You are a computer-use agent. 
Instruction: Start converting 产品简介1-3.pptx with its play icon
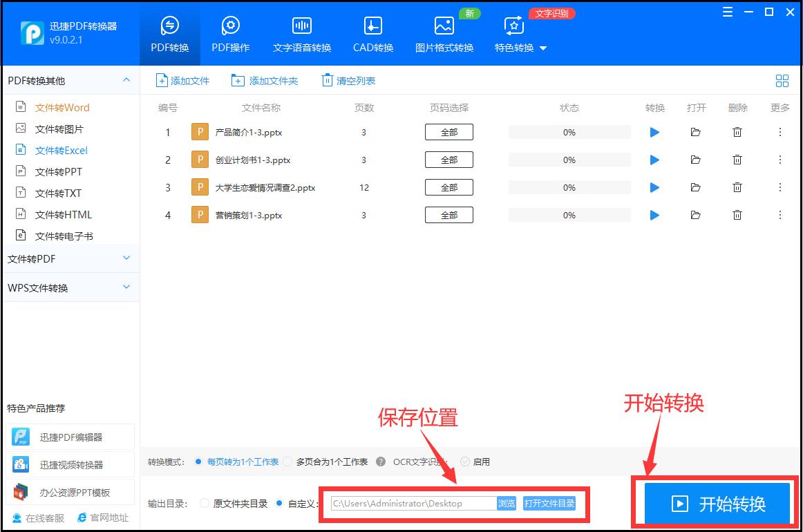pos(654,132)
